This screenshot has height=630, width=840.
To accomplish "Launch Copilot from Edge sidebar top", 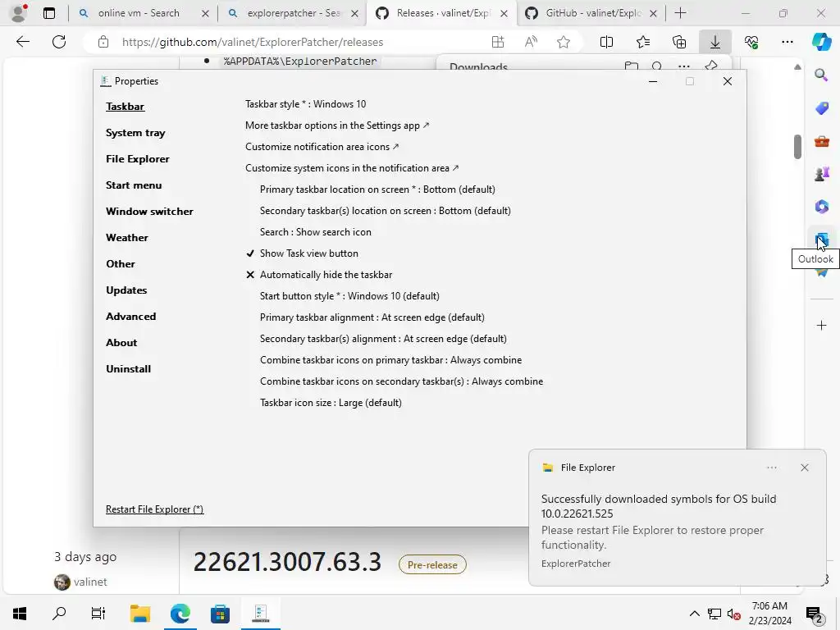I will pos(821,42).
